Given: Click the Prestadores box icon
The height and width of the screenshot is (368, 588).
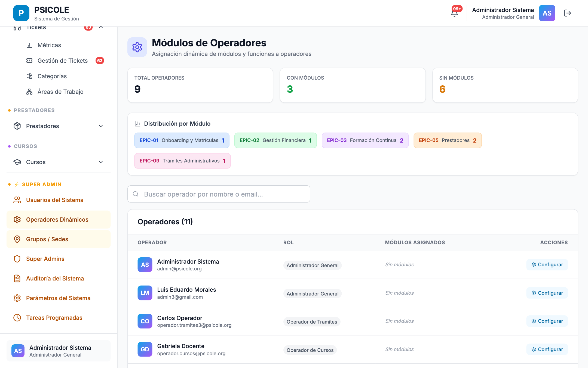Looking at the screenshot, I should tap(17, 126).
